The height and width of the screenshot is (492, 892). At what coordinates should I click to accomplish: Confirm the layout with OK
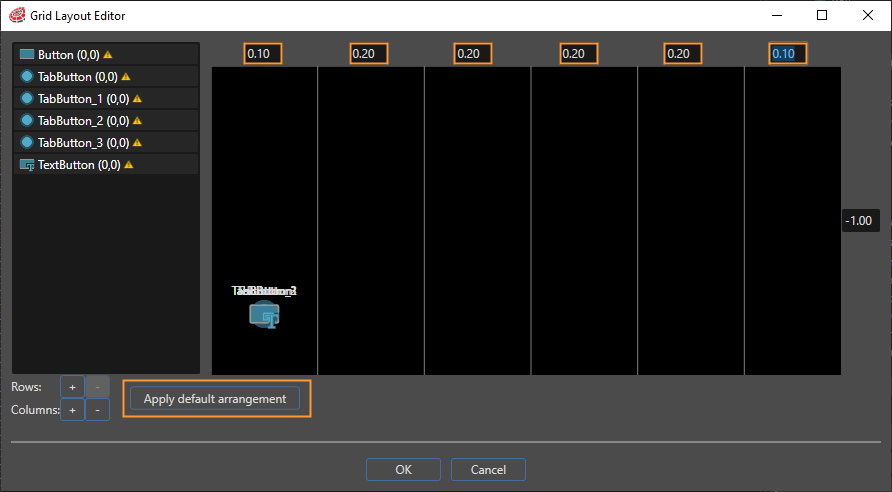pyautogui.click(x=403, y=469)
